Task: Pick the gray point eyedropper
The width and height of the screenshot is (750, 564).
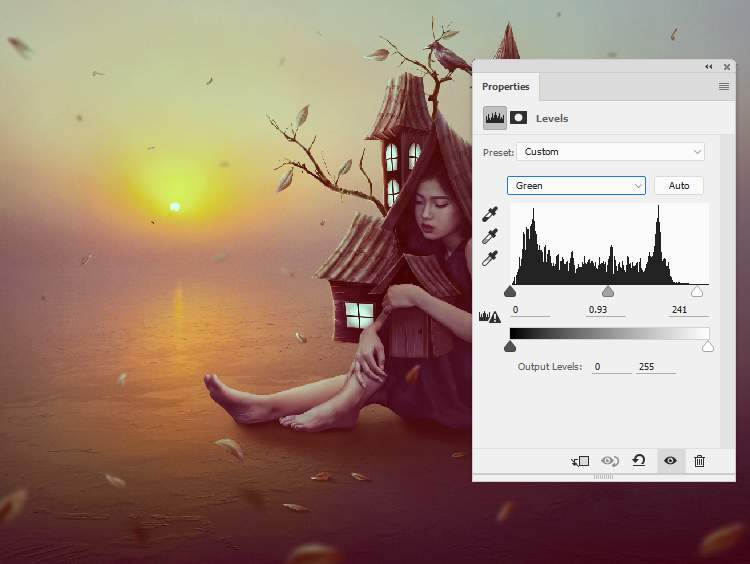Action: pyautogui.click(x=490, y=236)
